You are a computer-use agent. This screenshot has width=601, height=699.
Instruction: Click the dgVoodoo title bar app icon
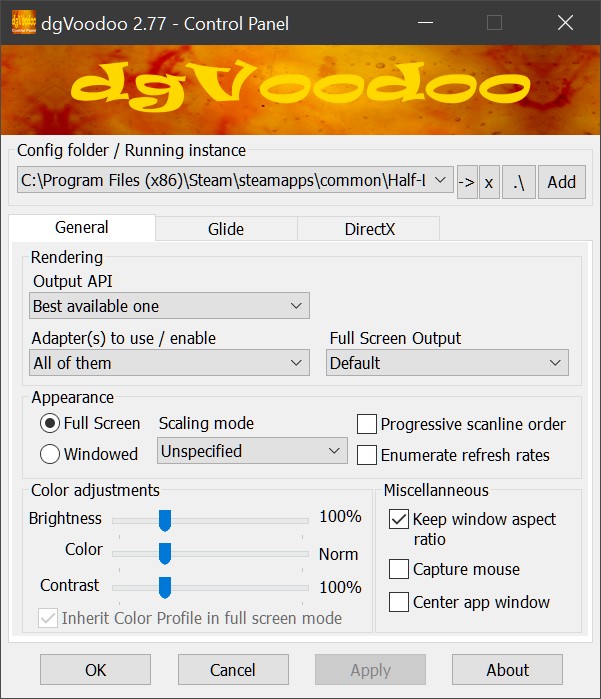tap(24, 23)
